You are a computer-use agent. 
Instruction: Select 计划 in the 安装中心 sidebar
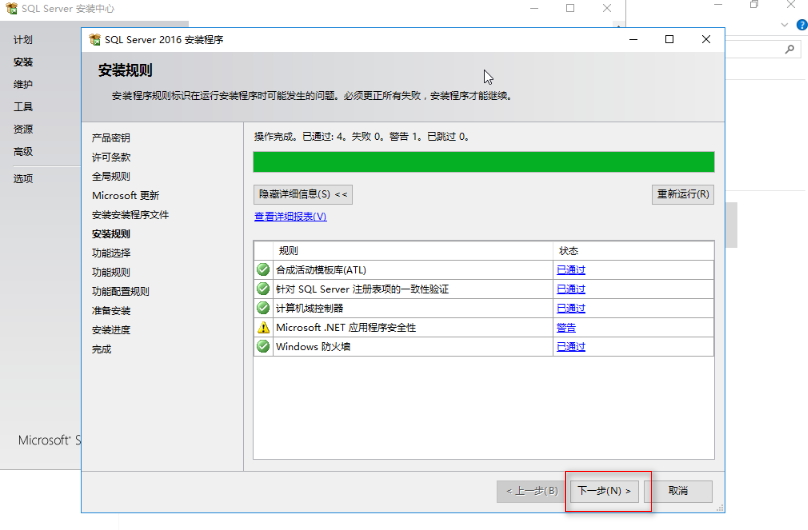pyautogui.click(x=23, y=40)
